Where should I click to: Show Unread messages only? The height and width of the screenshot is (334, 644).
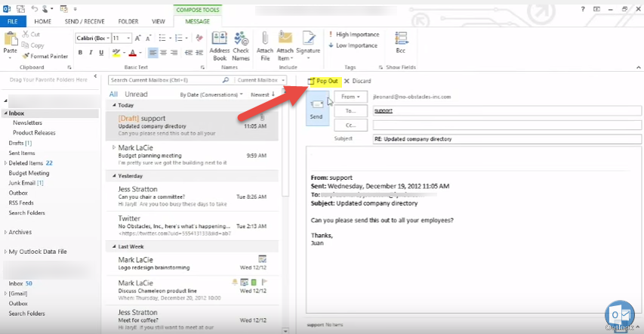click(x=136, y=94)
